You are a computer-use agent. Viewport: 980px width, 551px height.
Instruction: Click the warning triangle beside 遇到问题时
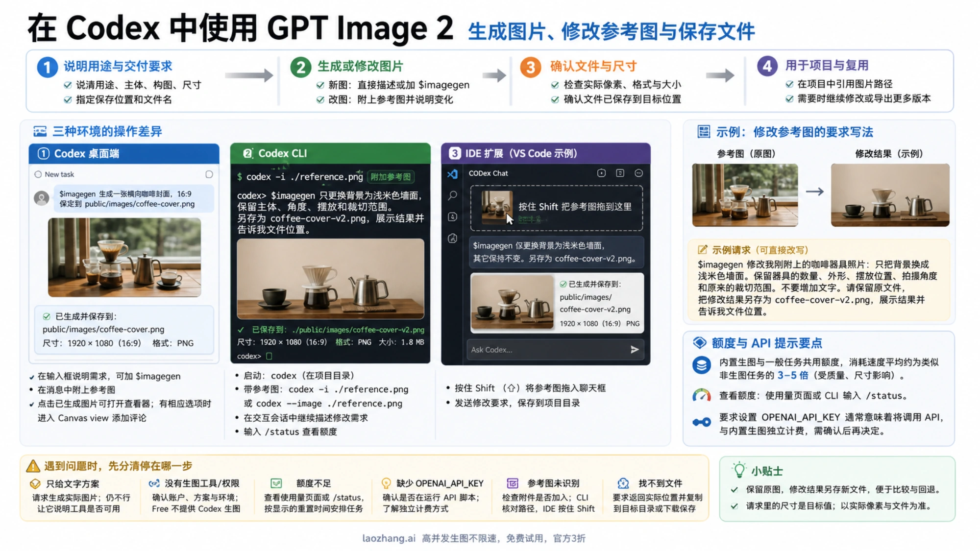pos(33,466)
